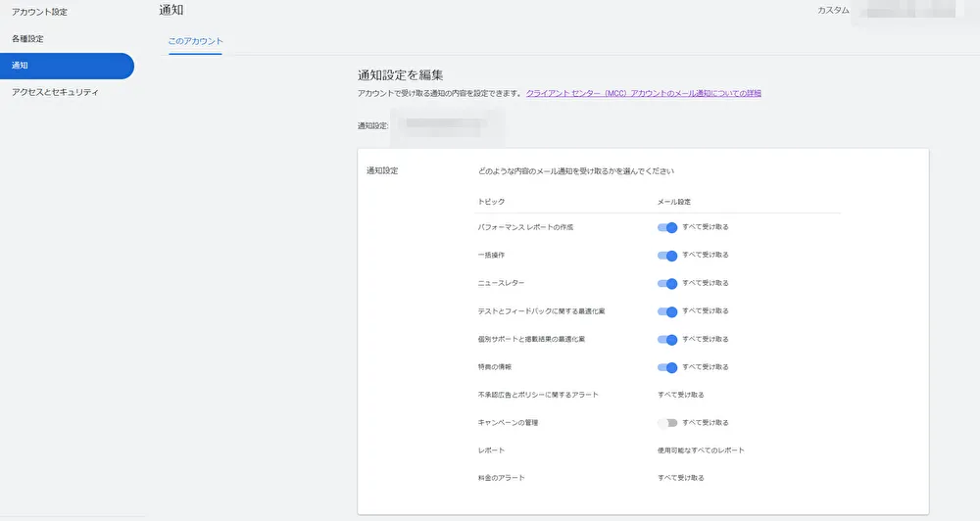Select the このアカウント tab

click(x=196, y=42)
